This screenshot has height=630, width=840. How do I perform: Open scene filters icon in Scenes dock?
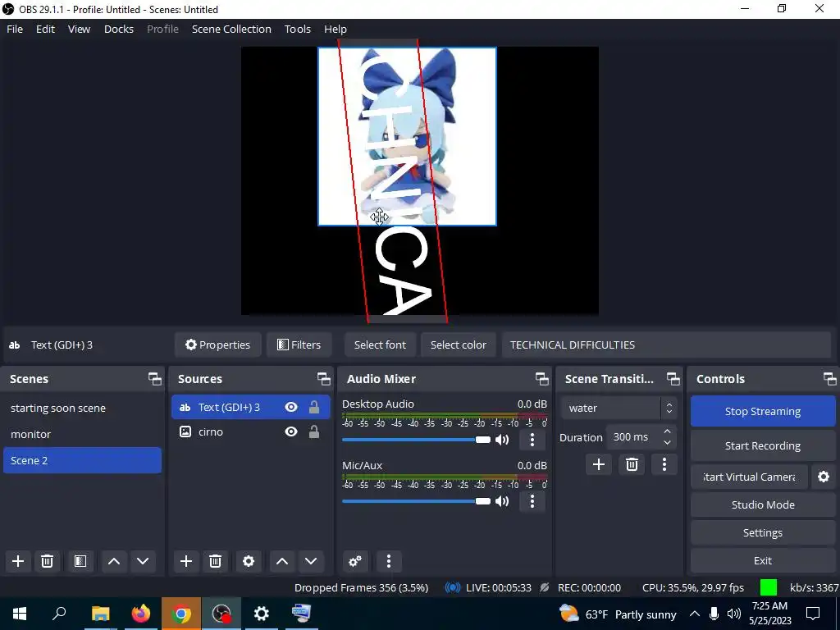[x=80, y=561]
